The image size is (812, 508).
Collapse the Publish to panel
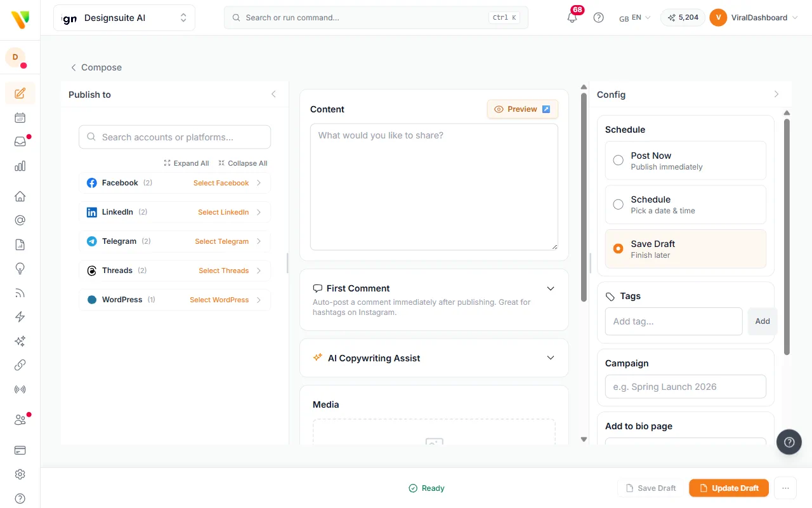click(x=273, y=94)
